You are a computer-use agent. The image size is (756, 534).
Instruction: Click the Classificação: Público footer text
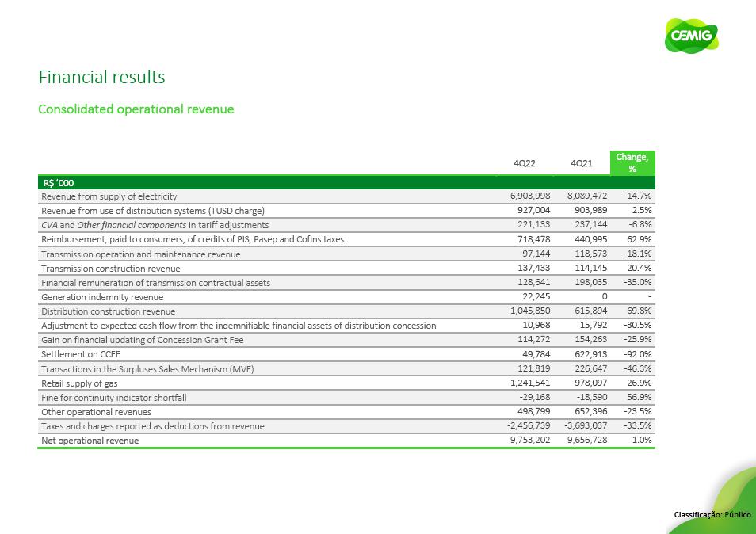(712, 515)
